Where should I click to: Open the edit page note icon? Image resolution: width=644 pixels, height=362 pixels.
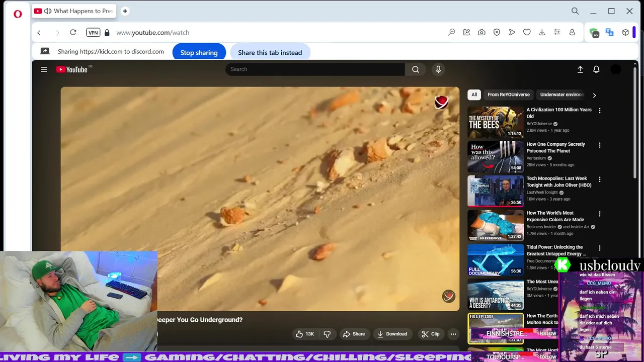(x=466, y=32)
